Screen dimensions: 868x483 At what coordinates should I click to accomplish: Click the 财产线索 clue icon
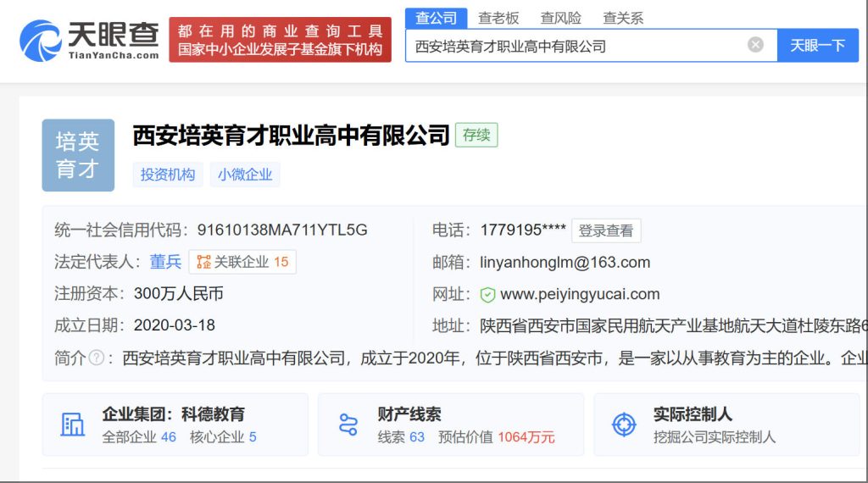coord(348,425)
